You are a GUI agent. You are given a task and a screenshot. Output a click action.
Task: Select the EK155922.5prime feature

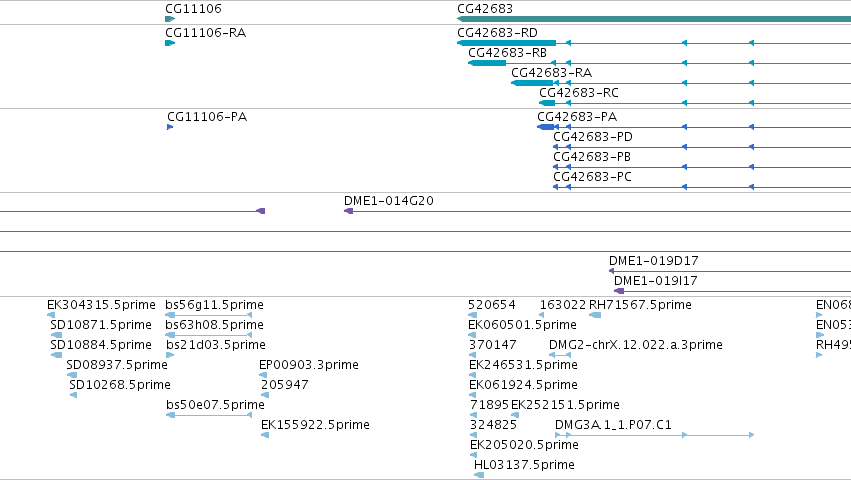tap(315, 425)
